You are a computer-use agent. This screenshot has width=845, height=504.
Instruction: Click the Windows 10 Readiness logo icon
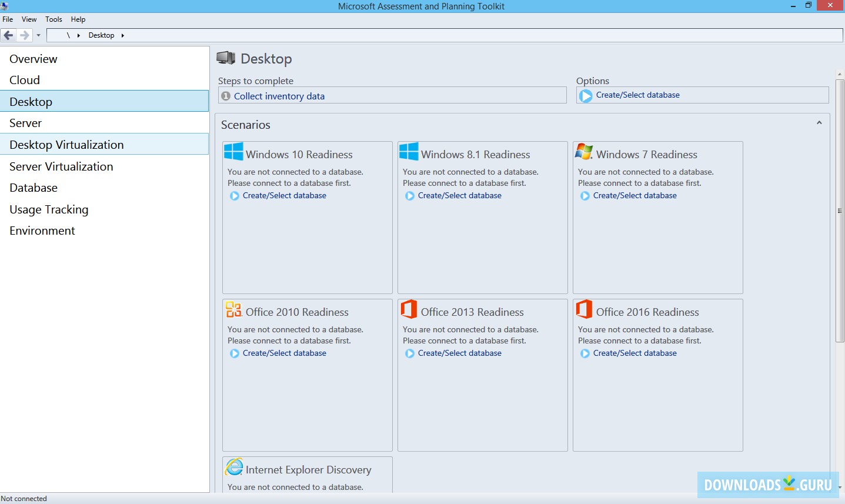click(x=233, y=151)
